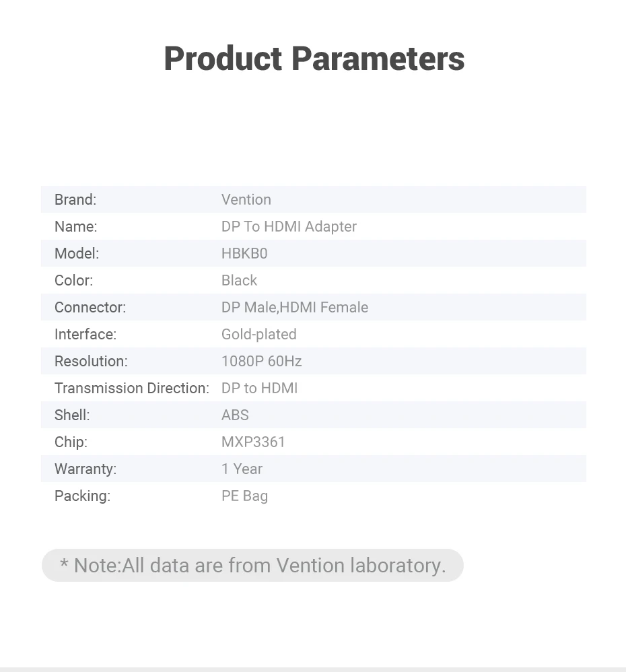Click the Connector label

click(90, 307)
